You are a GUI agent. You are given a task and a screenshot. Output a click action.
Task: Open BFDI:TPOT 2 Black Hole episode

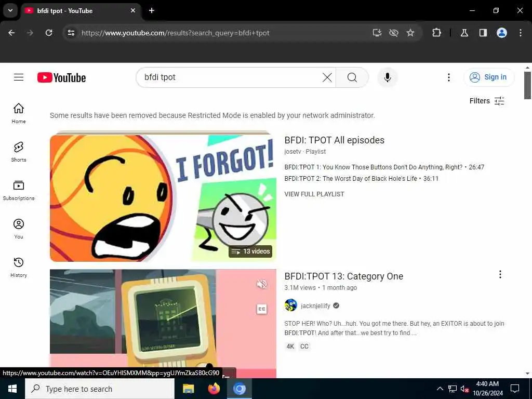(x=362, y=179)
